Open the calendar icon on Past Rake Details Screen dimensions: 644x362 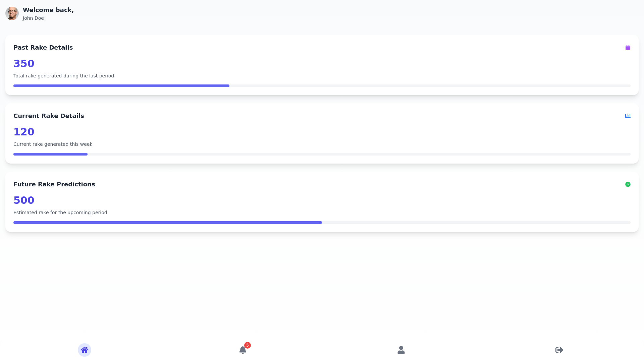(628, 47)
